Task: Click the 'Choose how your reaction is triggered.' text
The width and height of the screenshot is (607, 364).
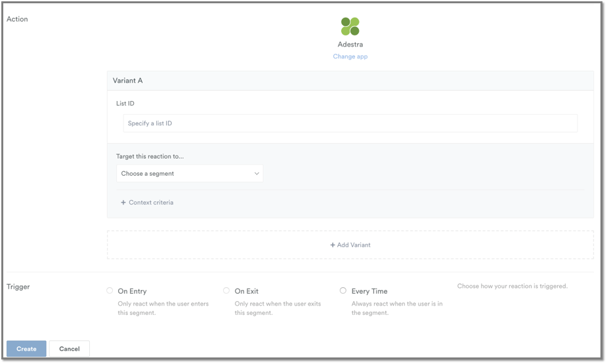Action: coord(512,286)
